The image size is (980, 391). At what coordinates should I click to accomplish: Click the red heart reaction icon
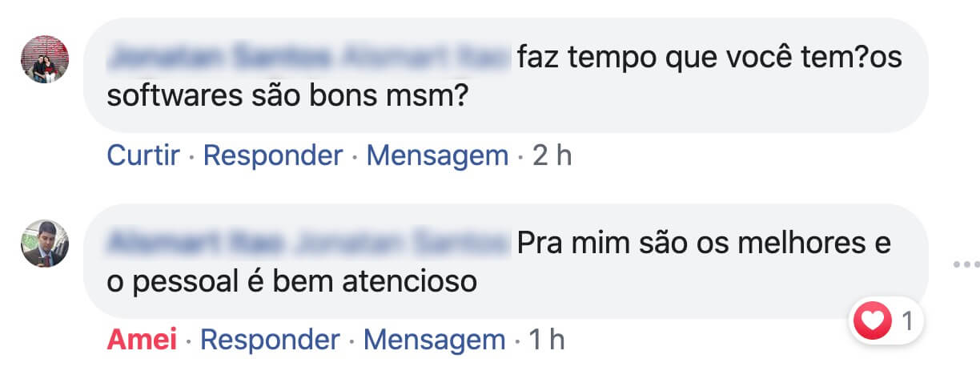coord(872,322)
